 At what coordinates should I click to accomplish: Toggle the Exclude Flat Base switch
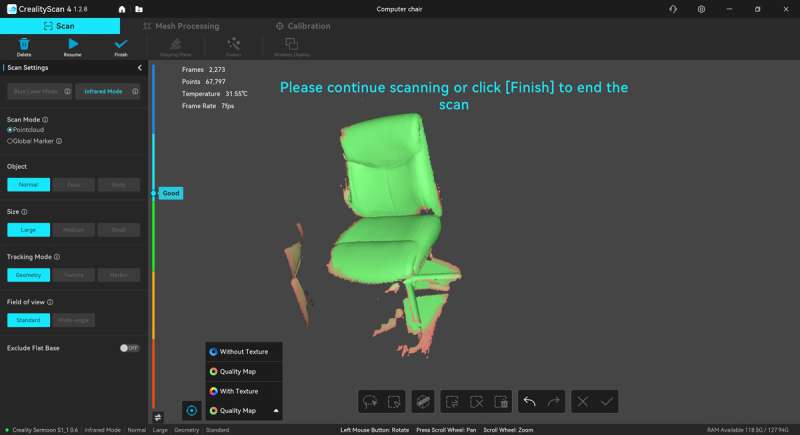[x=129, y=348]
